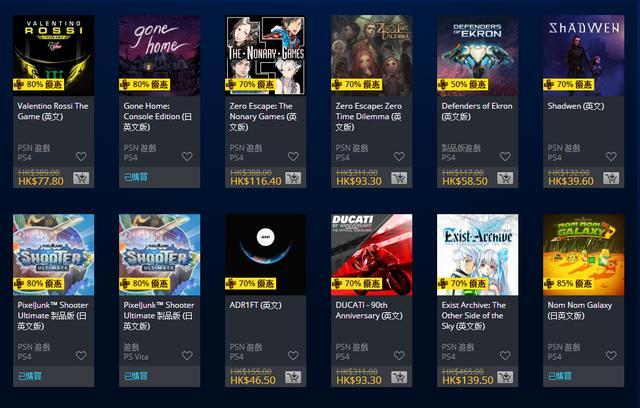Toggle wishlist heart for ADR1FT
Image resolution: width=640 pixels, height=408 pixels.
[293, 355]
